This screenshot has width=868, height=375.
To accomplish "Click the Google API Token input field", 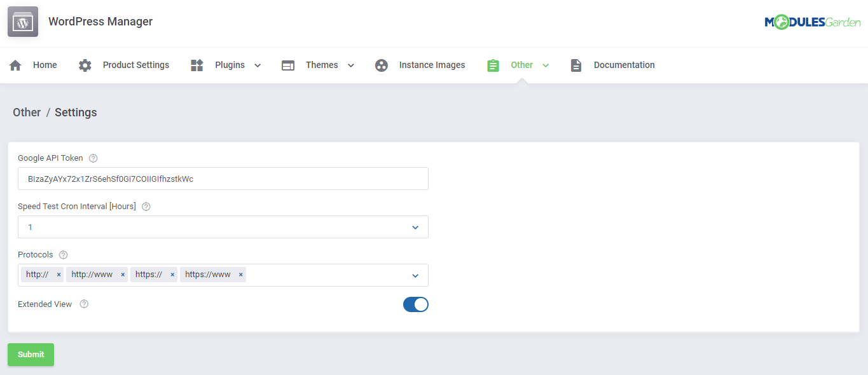I will 223,179.
